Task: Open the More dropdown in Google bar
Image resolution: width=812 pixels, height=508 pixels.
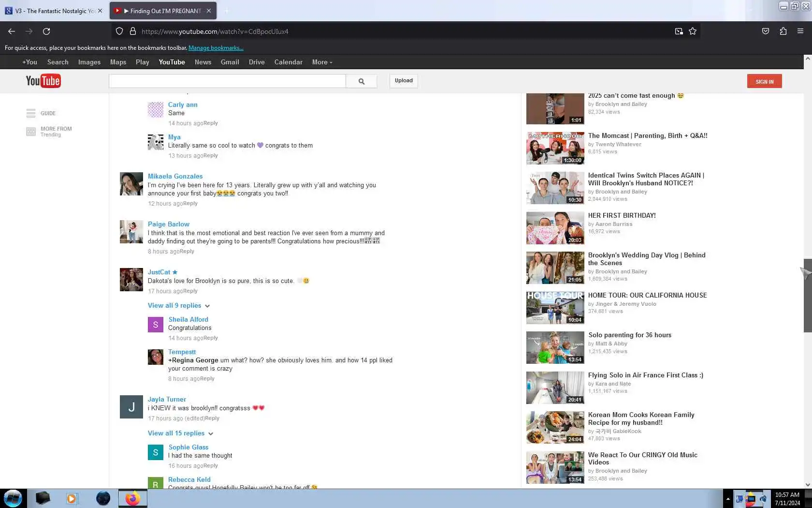Action: point(322,62)
